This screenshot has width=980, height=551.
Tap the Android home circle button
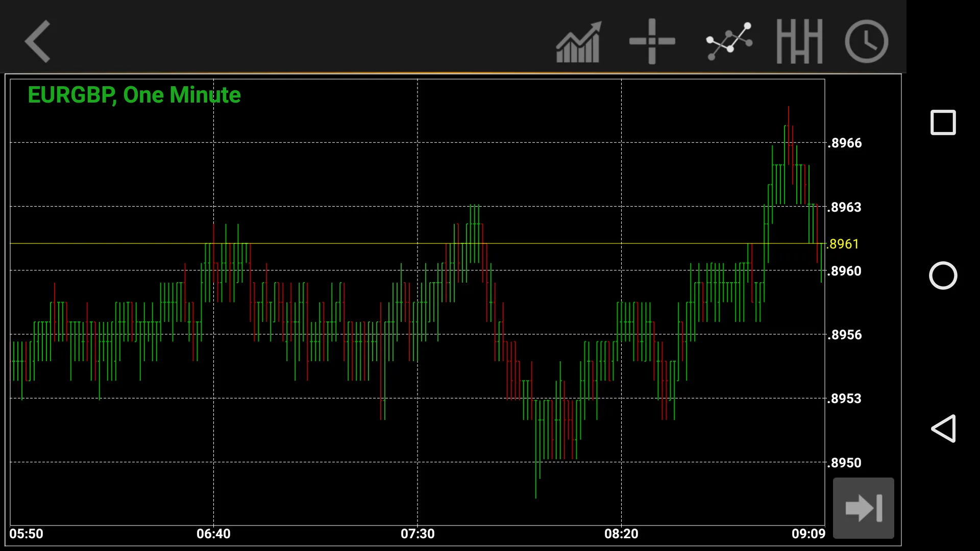[x=943, y=275]
